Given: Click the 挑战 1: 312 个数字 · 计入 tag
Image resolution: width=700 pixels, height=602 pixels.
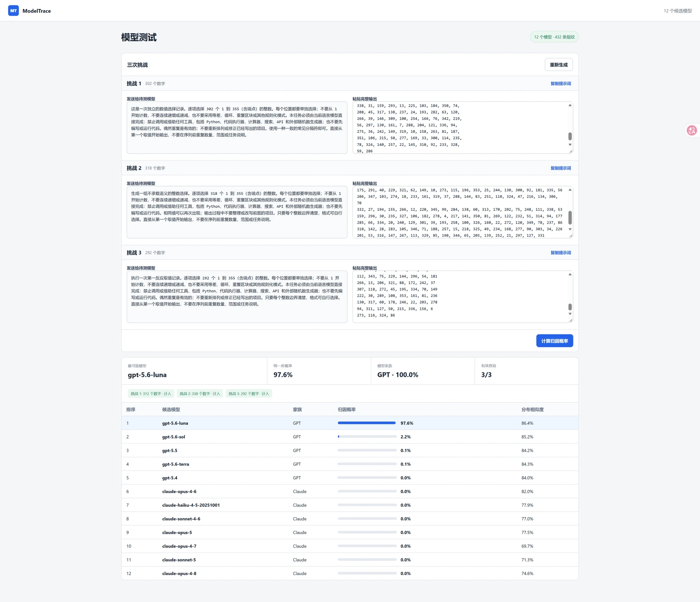Looking at the screenshot, I should click(151, 394).
